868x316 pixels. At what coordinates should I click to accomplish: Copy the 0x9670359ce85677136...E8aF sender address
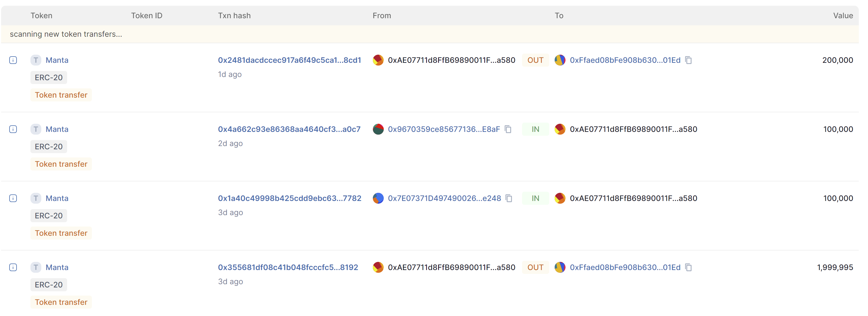coord(508,129)
